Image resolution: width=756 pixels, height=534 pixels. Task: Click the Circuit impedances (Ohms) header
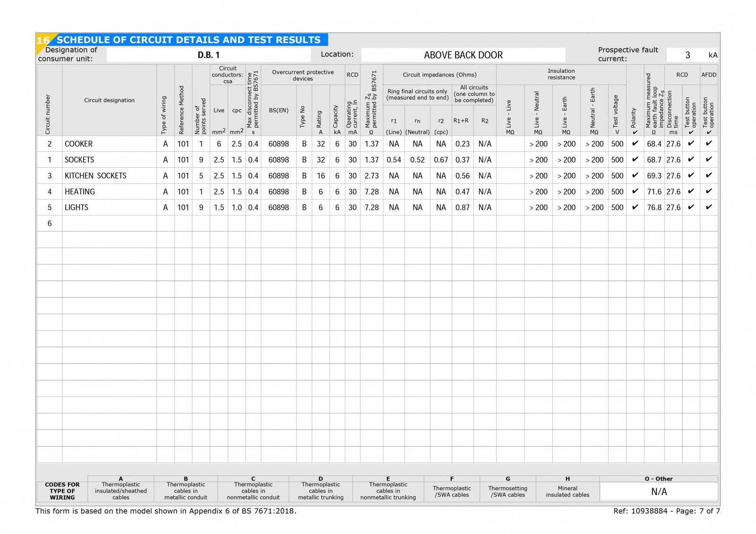[x=439, y=75]
